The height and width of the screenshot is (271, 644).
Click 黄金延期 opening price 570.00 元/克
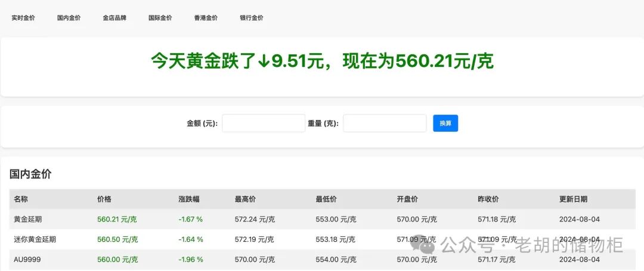[417, 219]
